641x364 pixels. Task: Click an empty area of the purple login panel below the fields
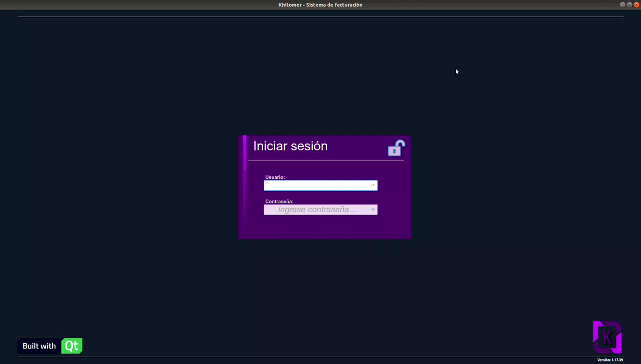pyautogui.click(x=325, y=227)
